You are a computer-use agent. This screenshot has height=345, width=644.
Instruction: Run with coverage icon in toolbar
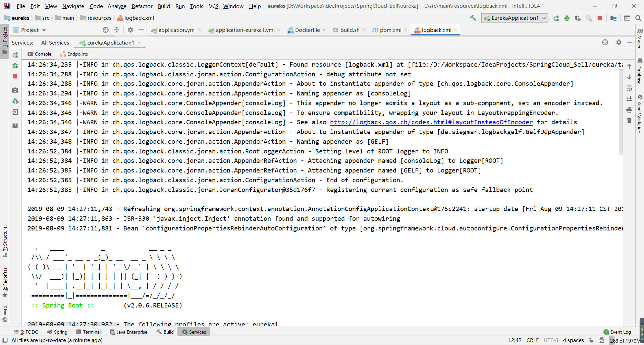[x=578, y=18]
